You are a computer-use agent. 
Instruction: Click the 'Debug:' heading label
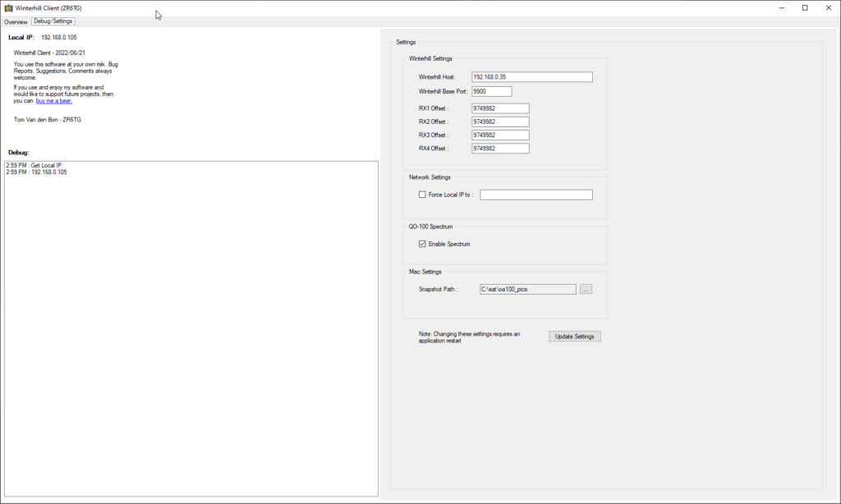coord(19,153)
